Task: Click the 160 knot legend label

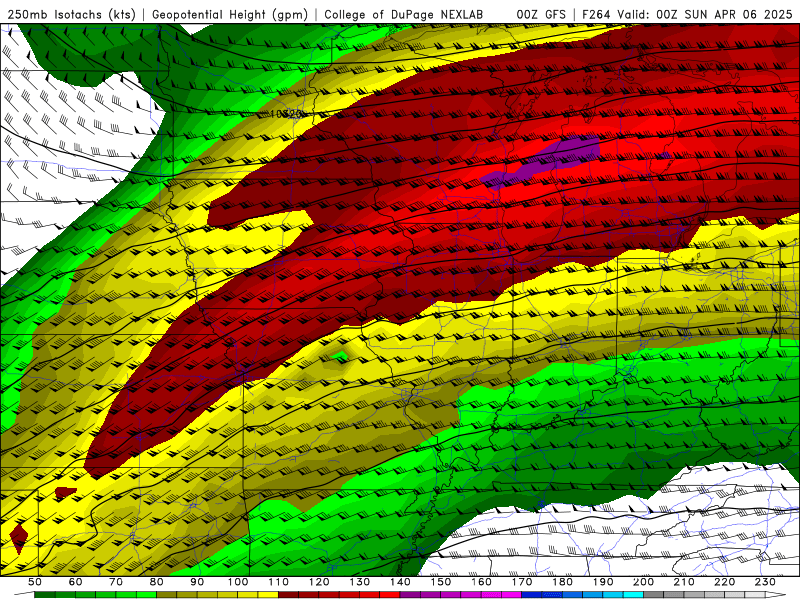Action: coord(482,582)
